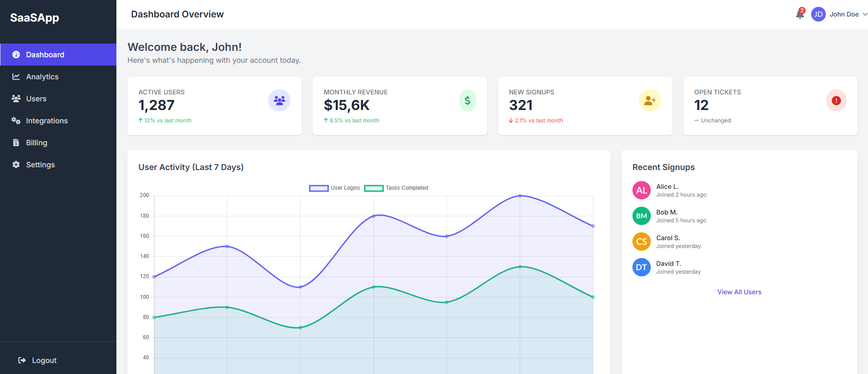868x374 pixels.
Task: Click the User Logins data point at 150
Action: (x=227, y=247)
